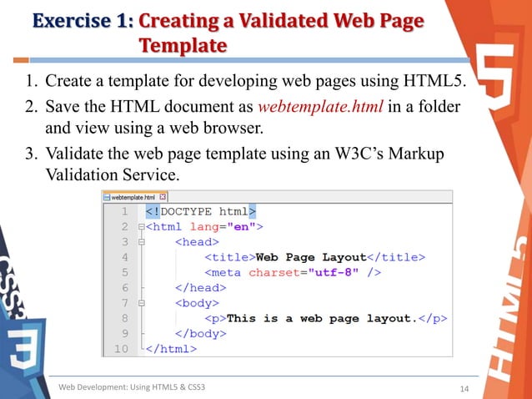Click the file icon on webtemplate.html tab

(107, 197)
